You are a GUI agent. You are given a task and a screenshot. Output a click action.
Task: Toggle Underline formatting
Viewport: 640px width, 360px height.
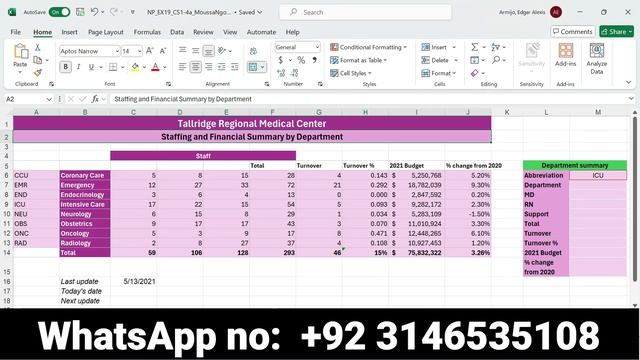[x=91, y=67]
